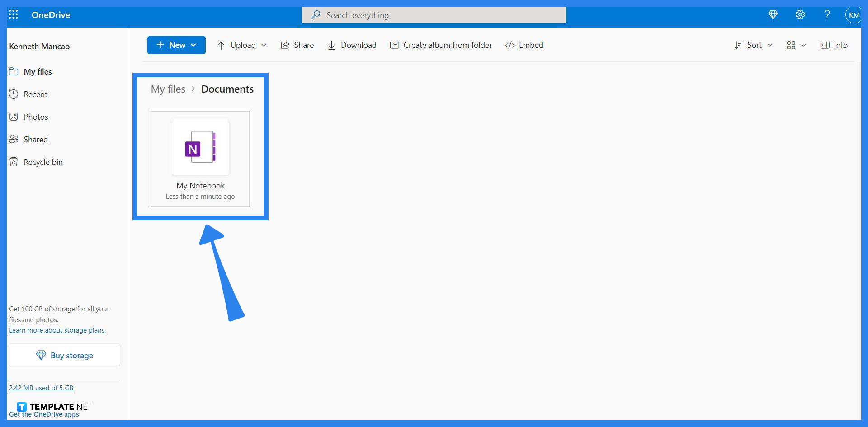Open the Settings gear icon
The width and height of the screenshot is (868, 427).
pyautogui.click(x=800, y=14)
